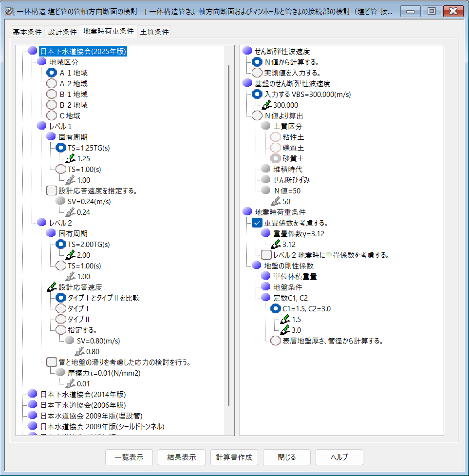Click the pencil icon beside Level 2 value 2.00
The height and width of the screenshot is (476, 469).
[71, 255]
